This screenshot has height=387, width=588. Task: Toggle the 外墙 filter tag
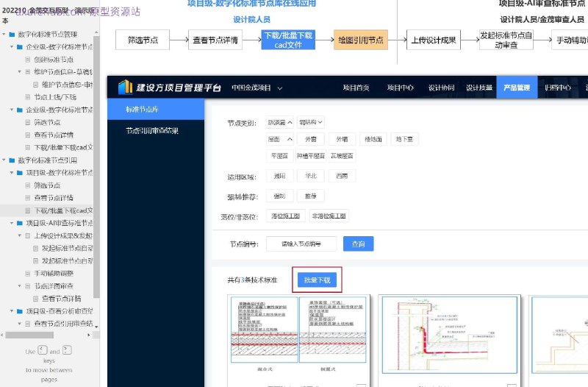(342, 139)
